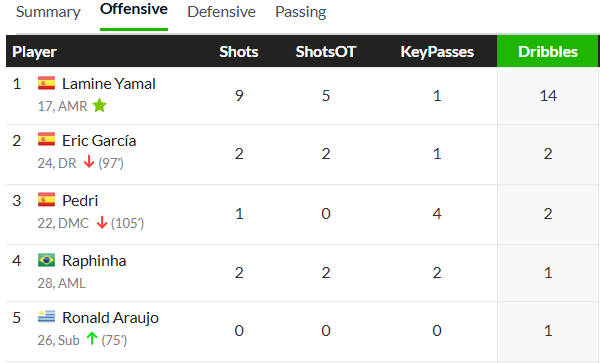The image size is (600, 363).
Task: Click red substituted-off arrow for Pedri
Action: (x=102, y=222)
